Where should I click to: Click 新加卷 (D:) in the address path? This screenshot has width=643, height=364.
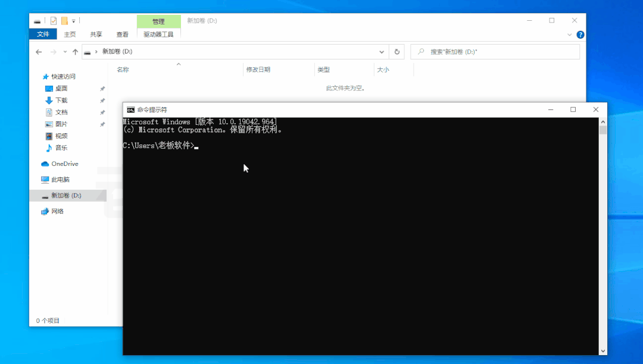coord(117,52)
